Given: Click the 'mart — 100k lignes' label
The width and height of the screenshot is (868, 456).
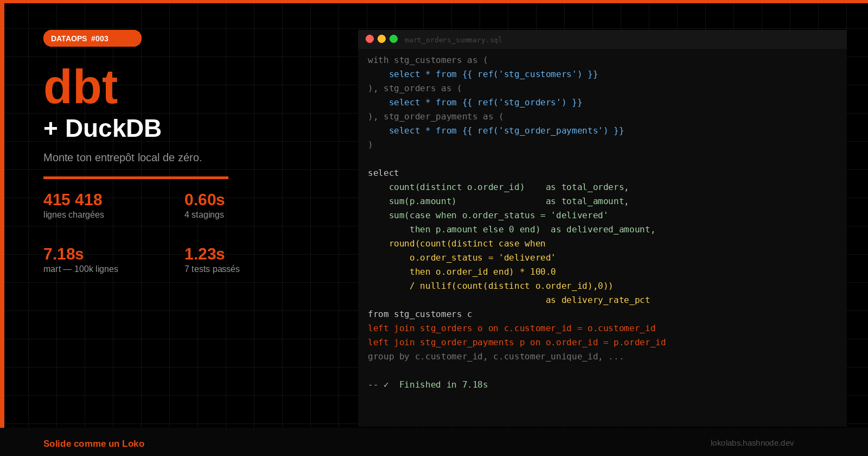Looking at the screenshot, I should tap(81, 269).
